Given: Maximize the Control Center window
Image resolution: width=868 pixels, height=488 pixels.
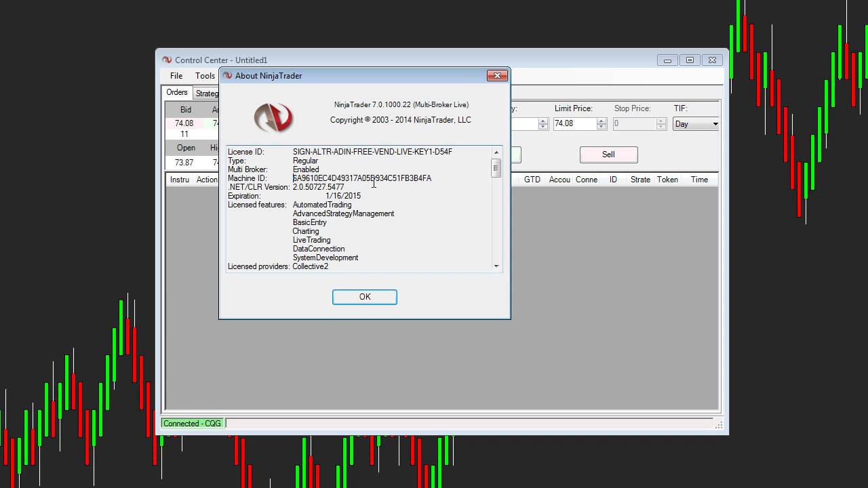Looking at the screenshot, I should tap(690, 60).
